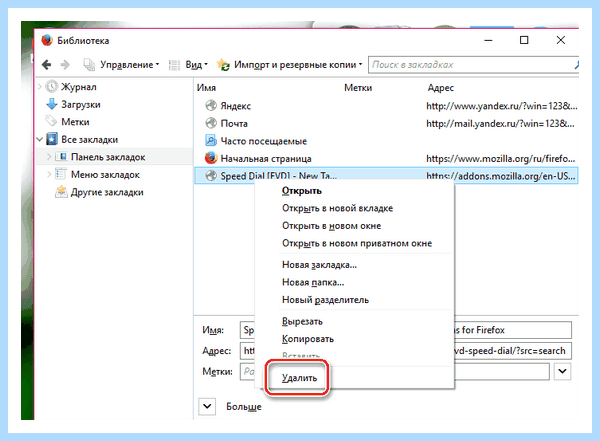
Task: Select Меню закладок folder
Action: coord(105,175)
